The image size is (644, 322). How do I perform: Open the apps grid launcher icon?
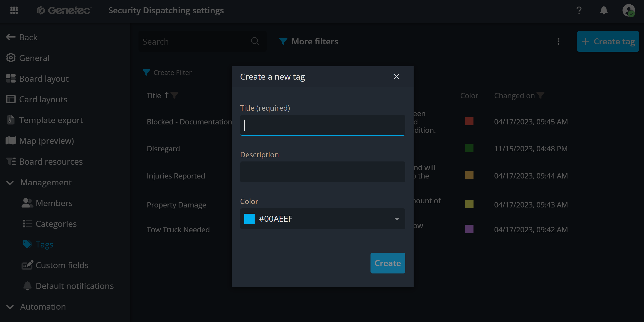14,10
